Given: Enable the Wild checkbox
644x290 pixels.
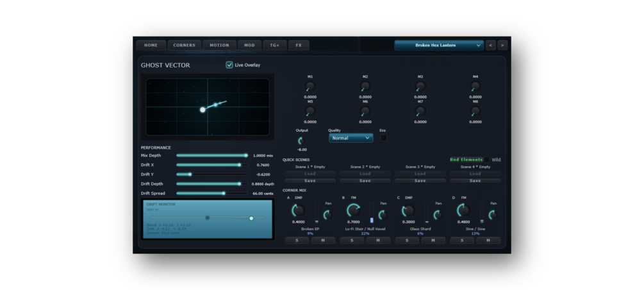Looking at the screenshot, I should (487, 160).
